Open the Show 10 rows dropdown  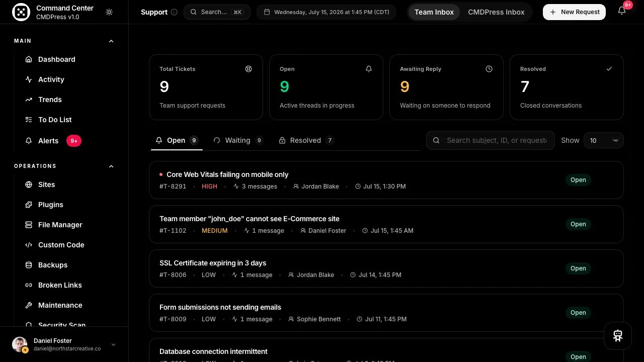(x=604, y=140)
